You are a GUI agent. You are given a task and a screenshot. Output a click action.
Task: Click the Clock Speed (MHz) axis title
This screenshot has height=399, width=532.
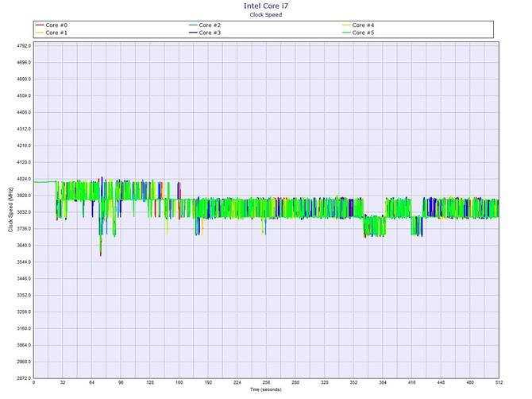[x=10, y=210]
